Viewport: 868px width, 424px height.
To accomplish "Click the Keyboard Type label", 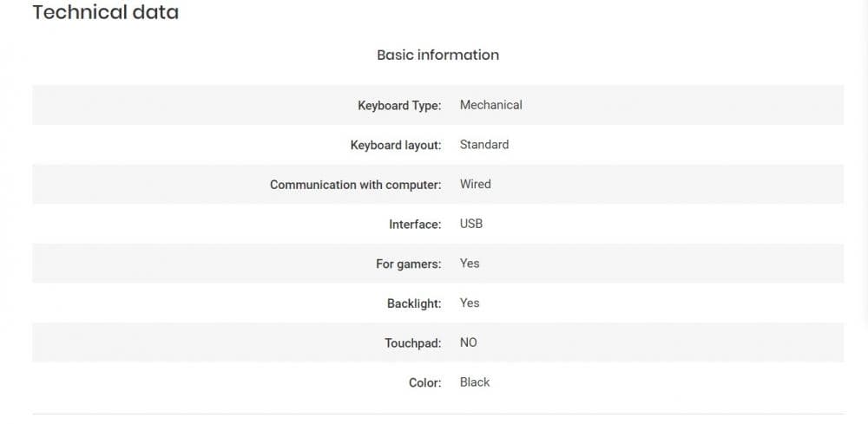I will 399,106.
